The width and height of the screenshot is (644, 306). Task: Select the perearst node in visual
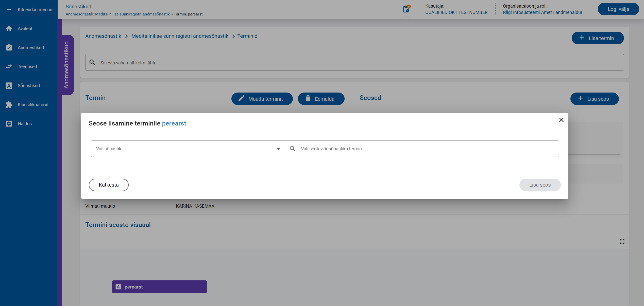coord(159,287)
